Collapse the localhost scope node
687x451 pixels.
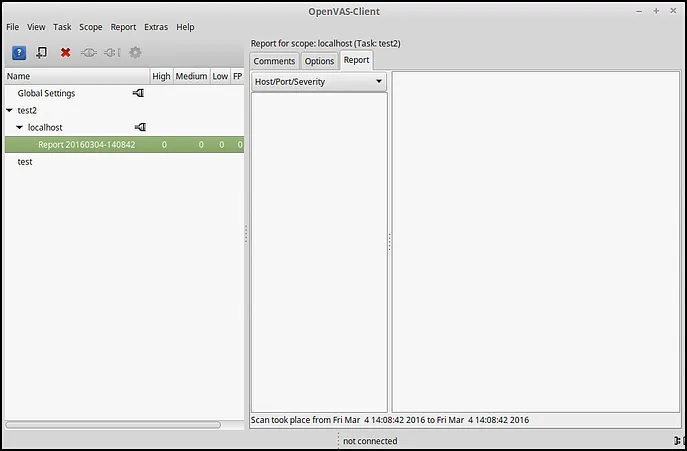coord(19,128)
